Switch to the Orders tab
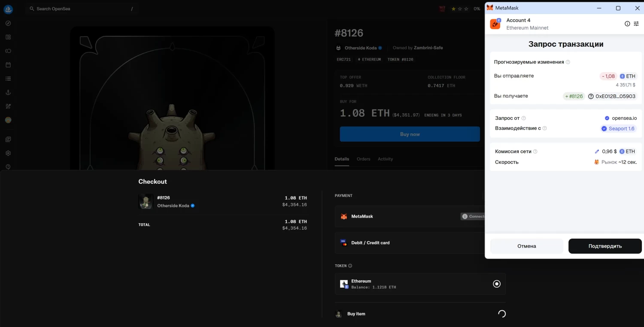This screenshot has width=644, height=327. [x=363, y=159]
